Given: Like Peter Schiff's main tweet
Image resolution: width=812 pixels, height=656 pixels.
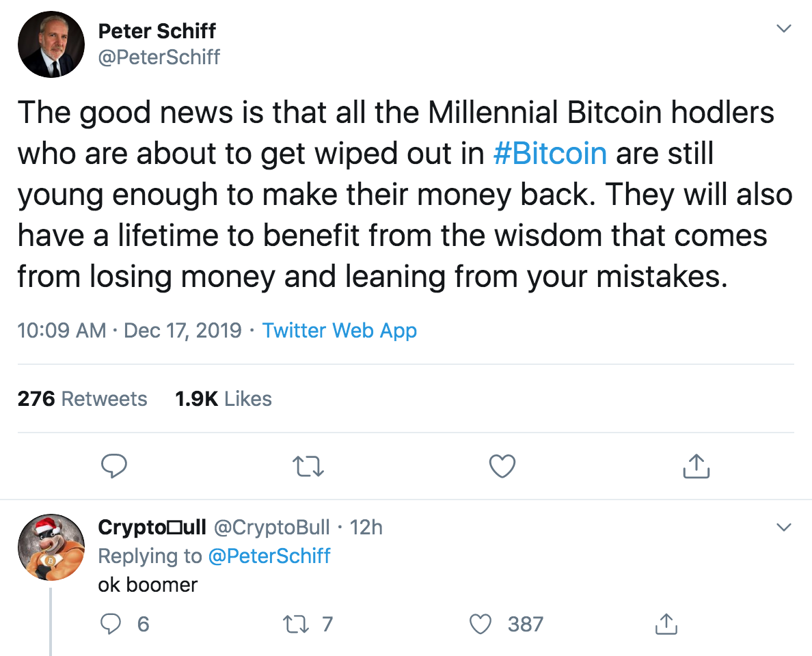Looking at the screenshot, I should (x=502, y=467).
